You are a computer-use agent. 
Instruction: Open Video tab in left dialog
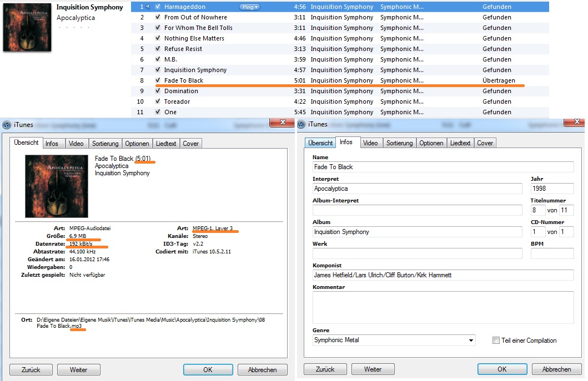point(76,144)
